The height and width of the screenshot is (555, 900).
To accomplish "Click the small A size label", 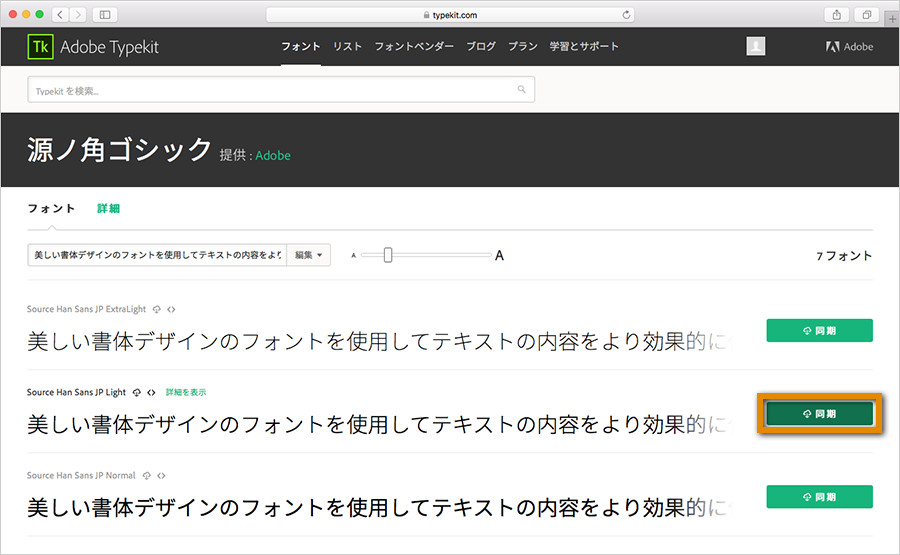I will [354, 255].
